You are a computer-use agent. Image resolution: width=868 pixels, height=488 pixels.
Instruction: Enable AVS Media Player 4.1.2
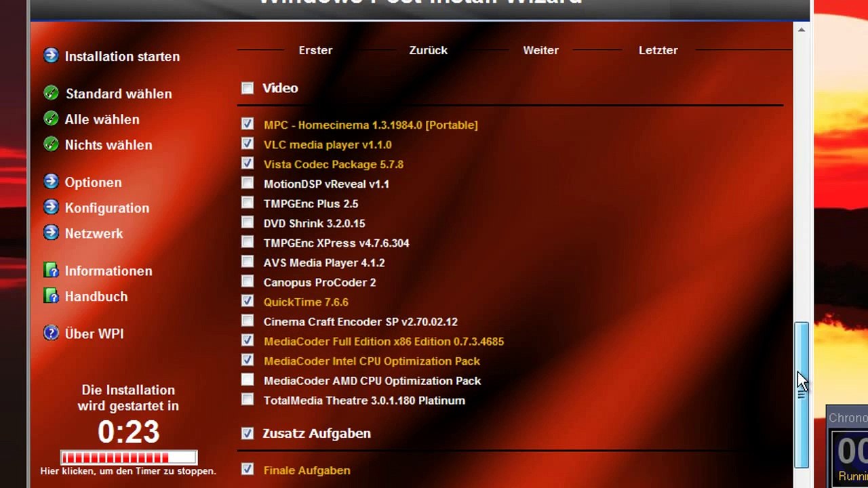coord(248,262)
